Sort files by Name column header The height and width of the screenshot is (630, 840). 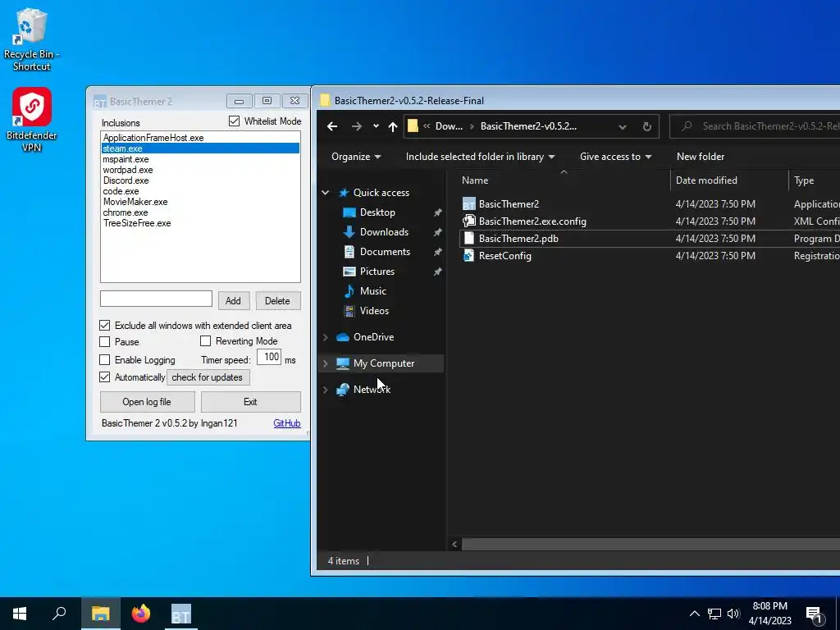(562, 180)
